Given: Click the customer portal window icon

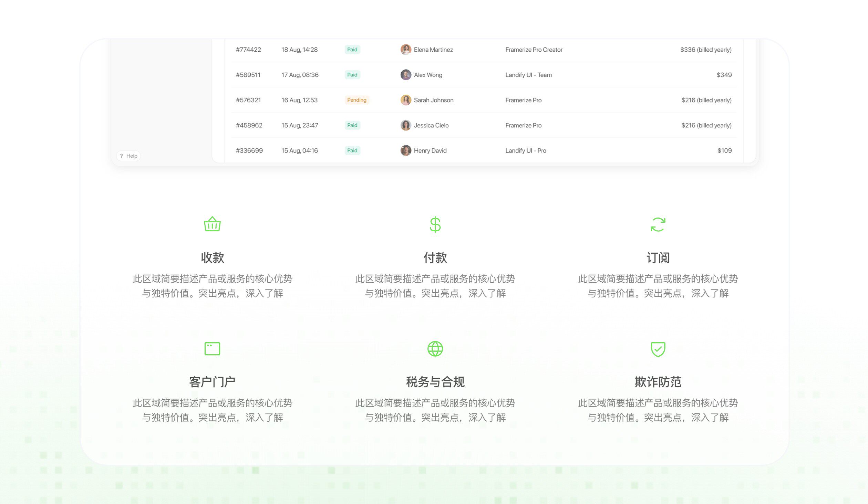Looking at the screenshot, I should 212,348.
